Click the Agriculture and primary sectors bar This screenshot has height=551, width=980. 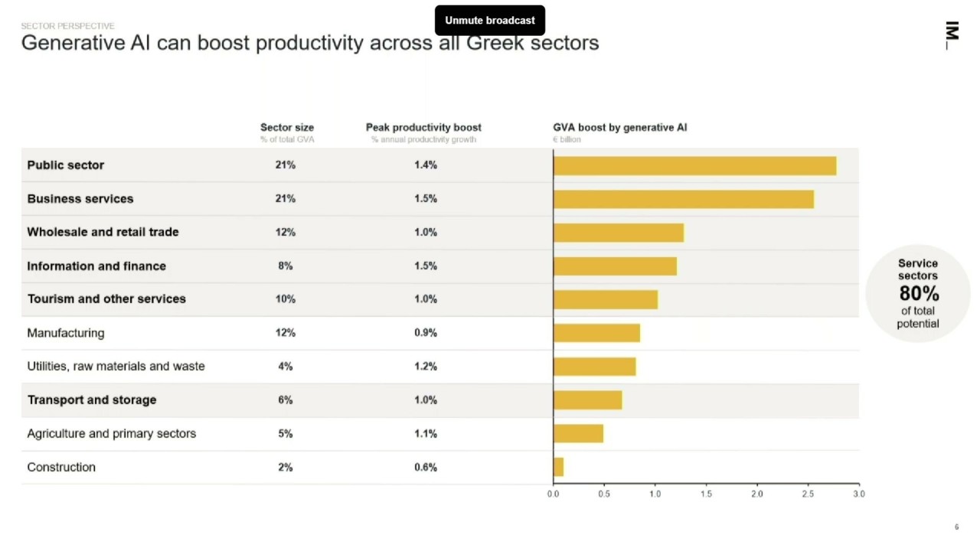click(578, 433)
